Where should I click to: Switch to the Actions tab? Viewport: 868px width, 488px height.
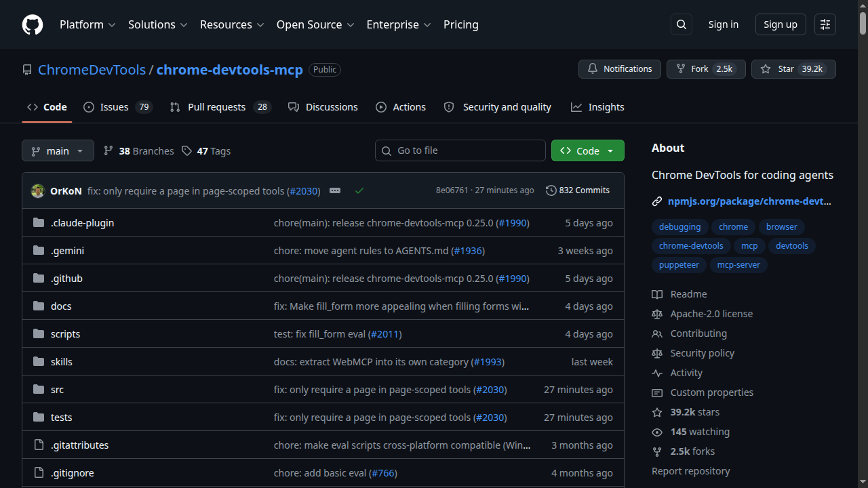[x=401, y=107]
